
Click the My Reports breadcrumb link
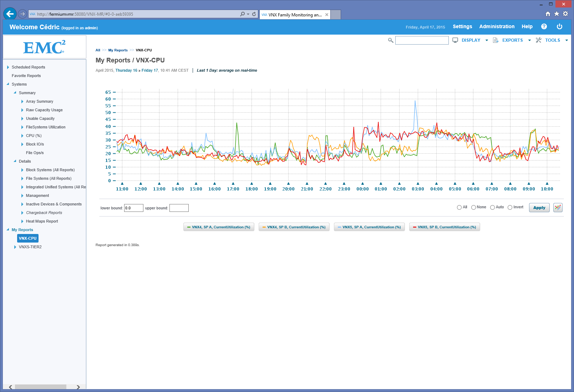(118, 50)
